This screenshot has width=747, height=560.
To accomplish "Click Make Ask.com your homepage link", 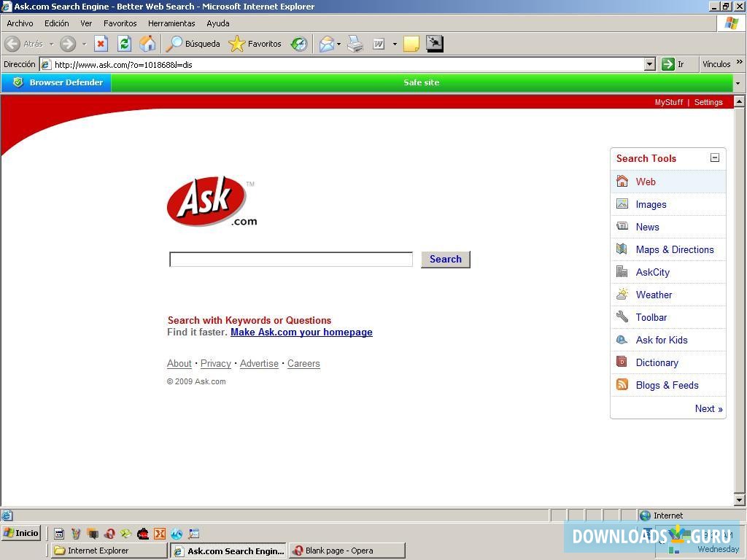I will tap(301, 332).
